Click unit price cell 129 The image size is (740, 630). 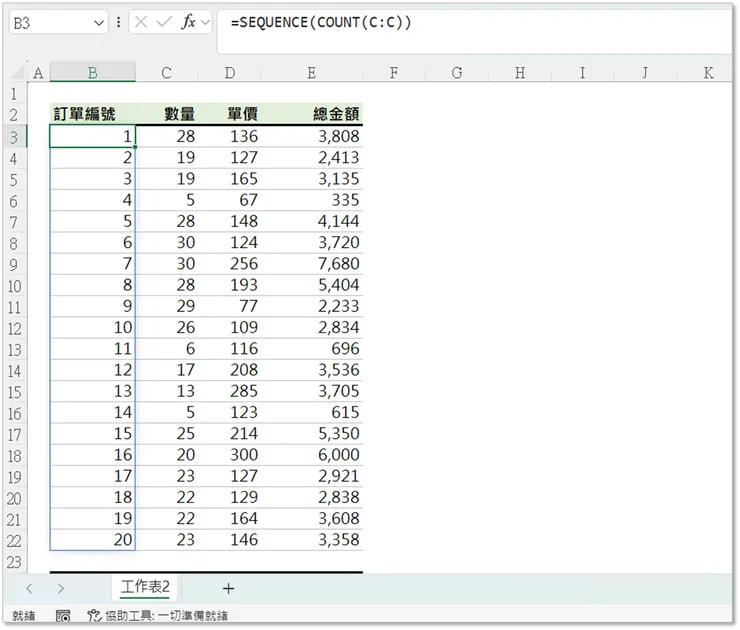(x=230, y=497)
